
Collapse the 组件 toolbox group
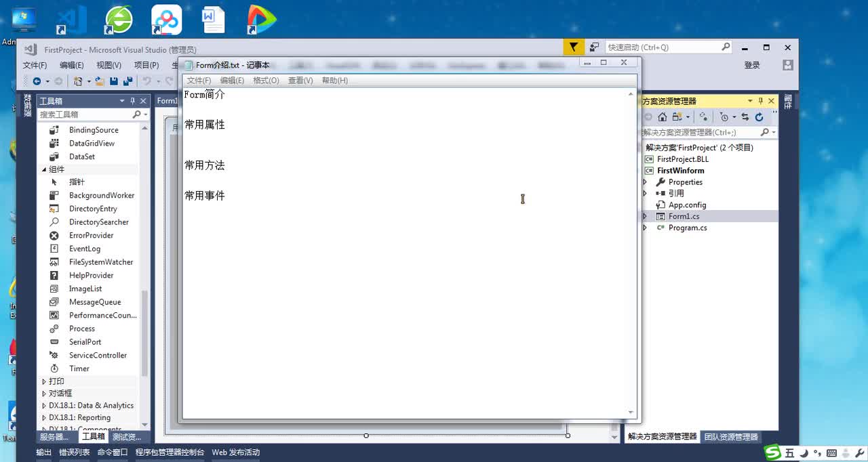coord(44,169)
